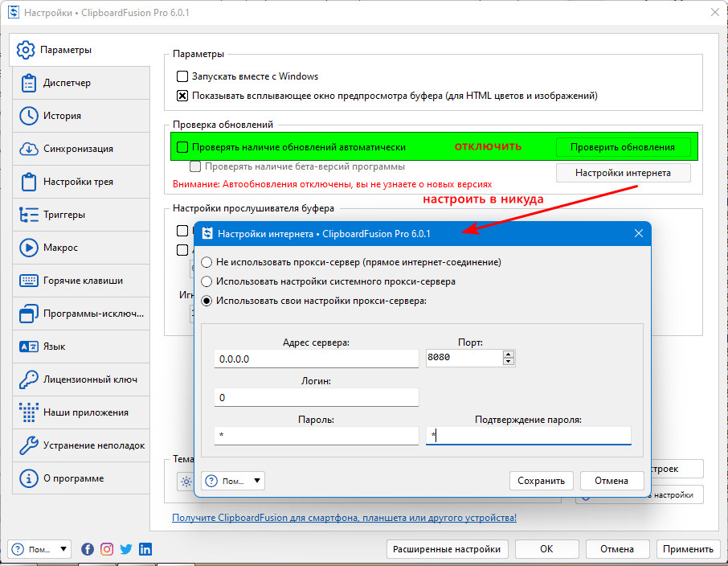728x566 pixels.
Task: Click Отмена in the proxy dialog
Action: point(612,481)
